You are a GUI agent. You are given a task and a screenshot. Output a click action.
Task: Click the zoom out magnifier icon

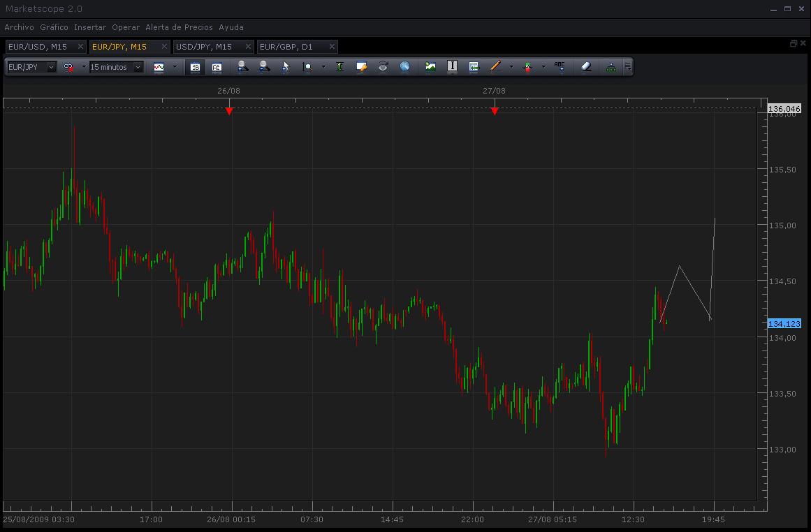[264, 67]
